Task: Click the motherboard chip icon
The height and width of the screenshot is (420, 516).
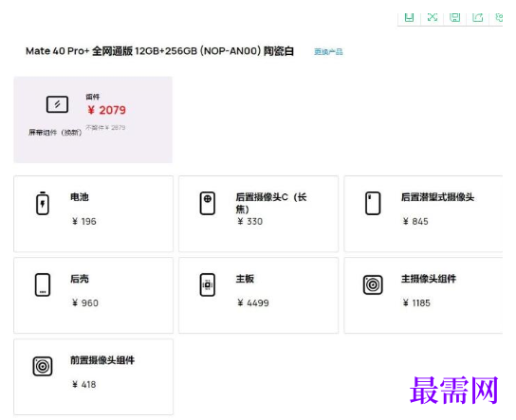Action: click(x=208, y=284)
